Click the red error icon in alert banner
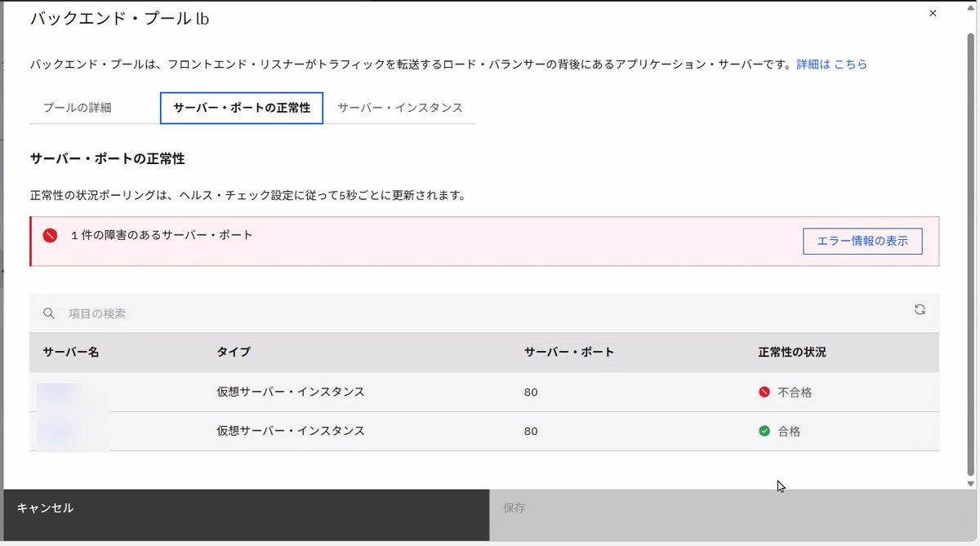Screen dimensions: 980x546 pyautogui.click(x=50, y=236)
